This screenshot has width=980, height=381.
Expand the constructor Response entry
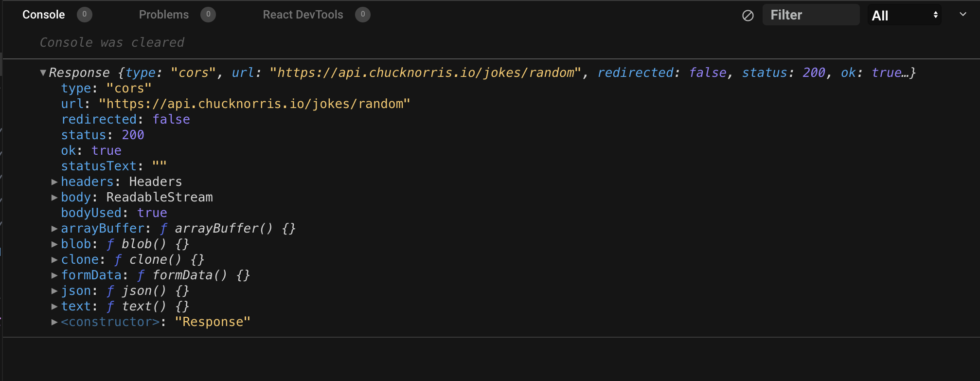coord(54,322)
